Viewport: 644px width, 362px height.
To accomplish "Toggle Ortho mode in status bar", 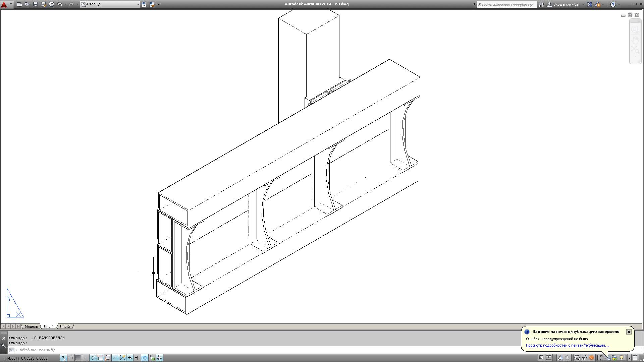I will coord(85,358).
